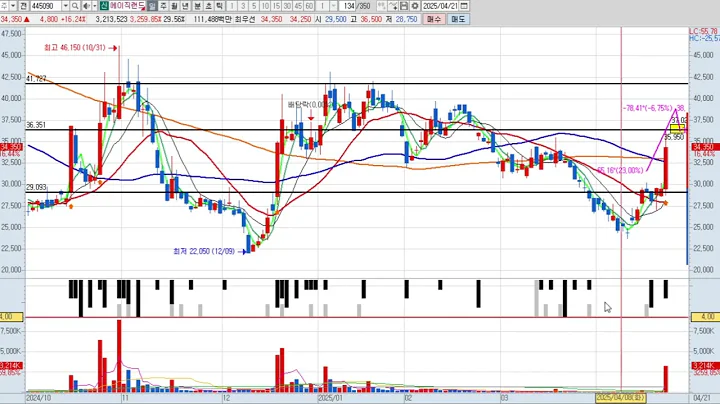Open the dropdown next to the speaker icon
The width and height of the screenshot is (720, 404).
tap(95, 6)
